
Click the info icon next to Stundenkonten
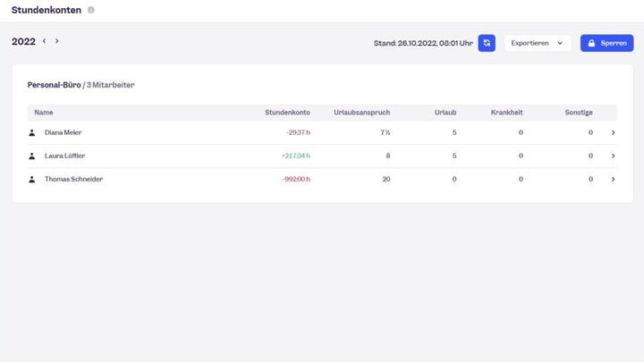click(91, 10)
